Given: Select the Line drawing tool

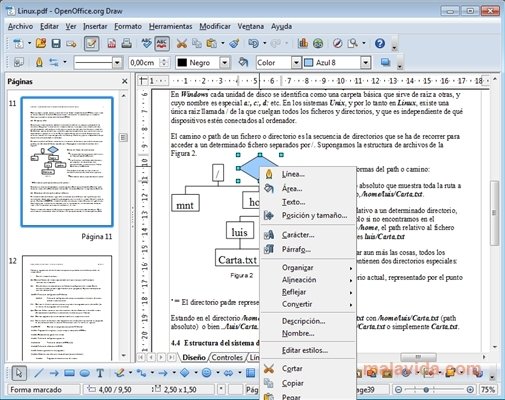Looking at the screenshot, I should pyautogui.click(x=38, y=373).
